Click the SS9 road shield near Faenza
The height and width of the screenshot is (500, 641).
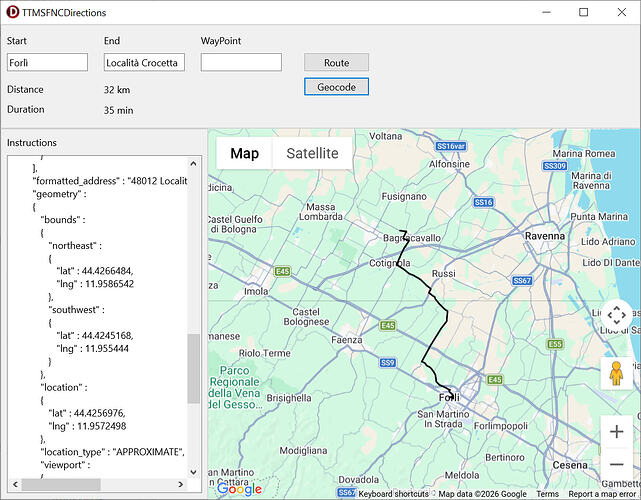coord(387,363)
